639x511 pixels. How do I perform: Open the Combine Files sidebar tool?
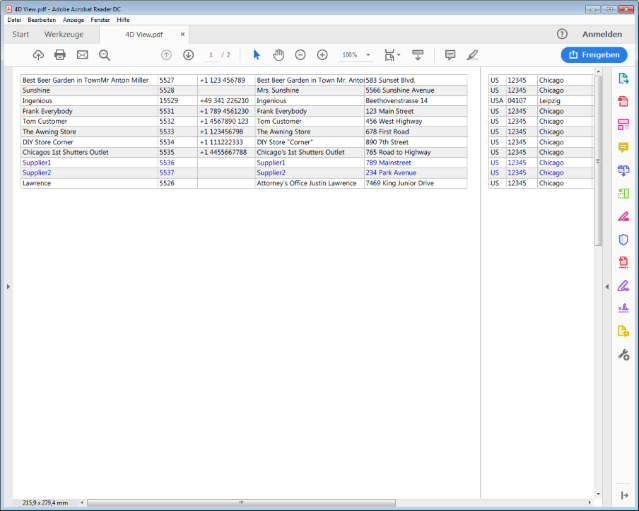pos(623,170)
